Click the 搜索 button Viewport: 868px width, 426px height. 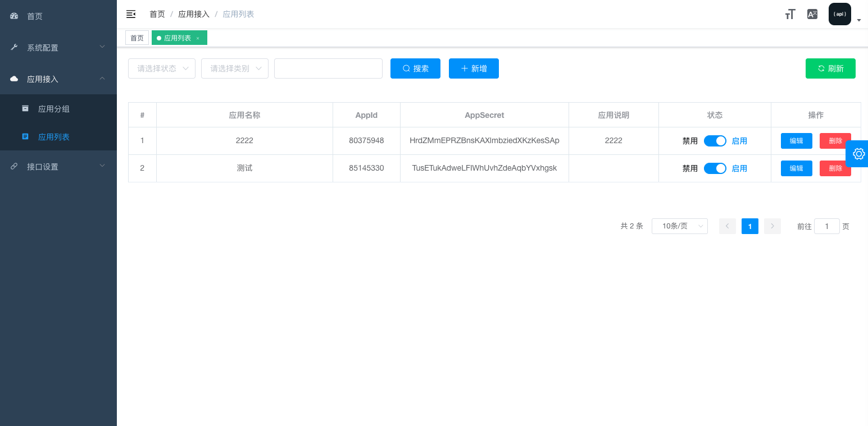click(415, 68)
